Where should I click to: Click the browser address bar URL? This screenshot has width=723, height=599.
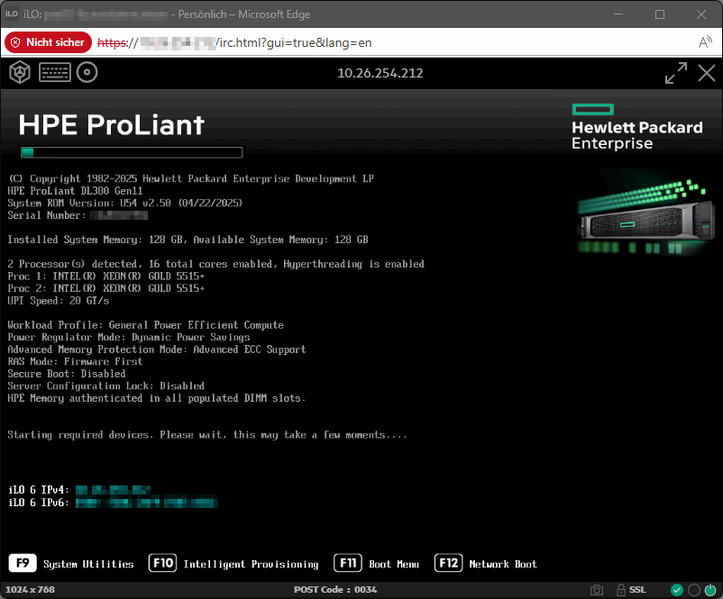(x=234, y=42)
